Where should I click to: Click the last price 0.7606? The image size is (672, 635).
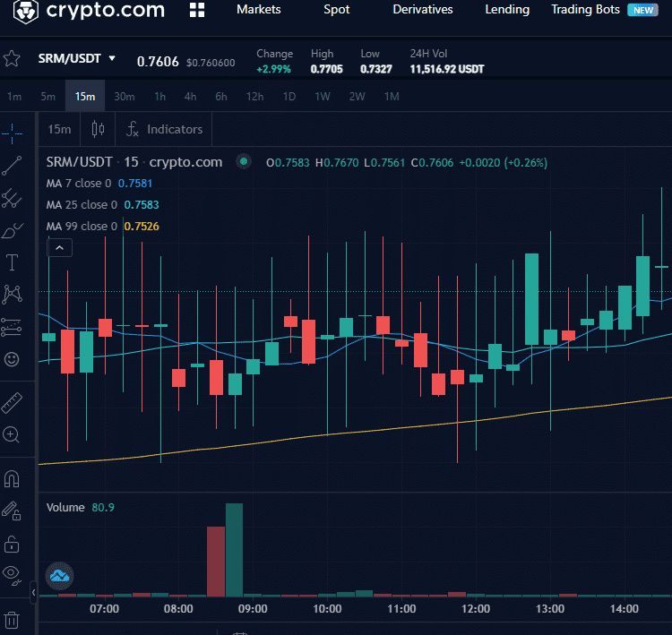click(x=158, y=62)
